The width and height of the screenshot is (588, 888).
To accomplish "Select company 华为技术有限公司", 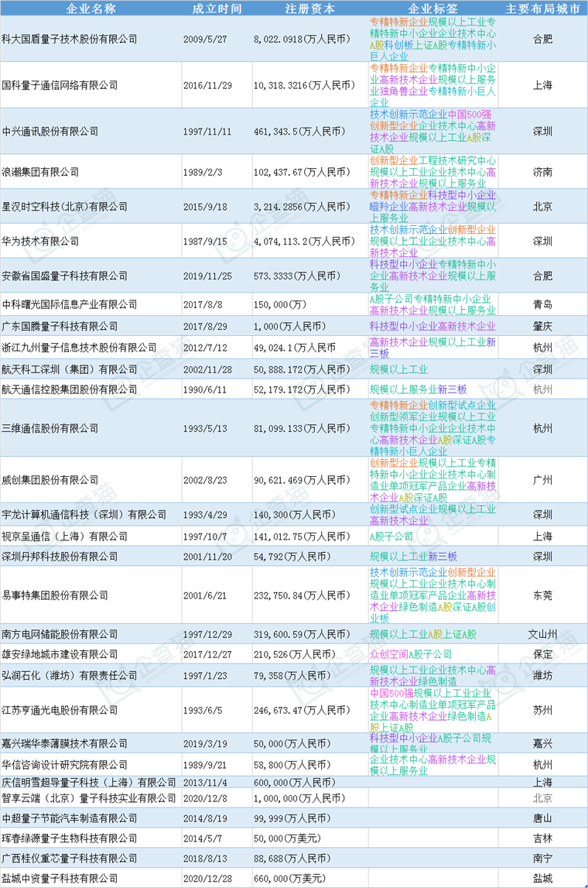I will click(x=41, y=241).
